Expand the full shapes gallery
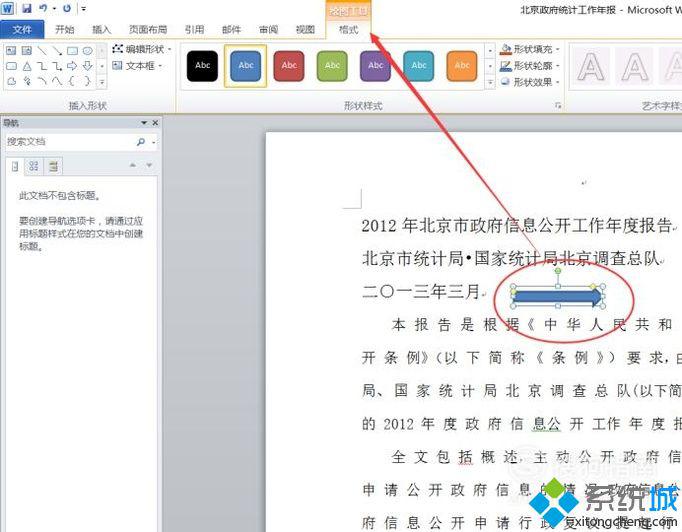682x532 pixels. pyautogui.click(x=102, y=81)
